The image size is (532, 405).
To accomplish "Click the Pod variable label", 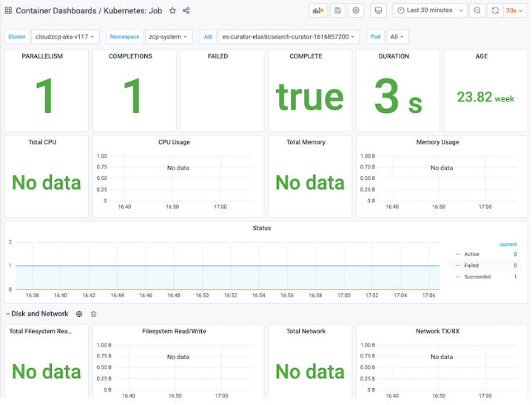I will [376, 37].
